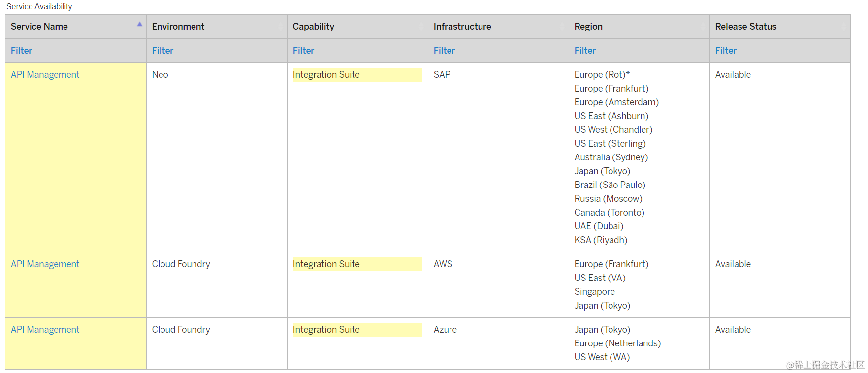The height and width of the screenshot is (373, 868).
Task: Click Integration Suite cell in Azure row
Action: (326, 330)
